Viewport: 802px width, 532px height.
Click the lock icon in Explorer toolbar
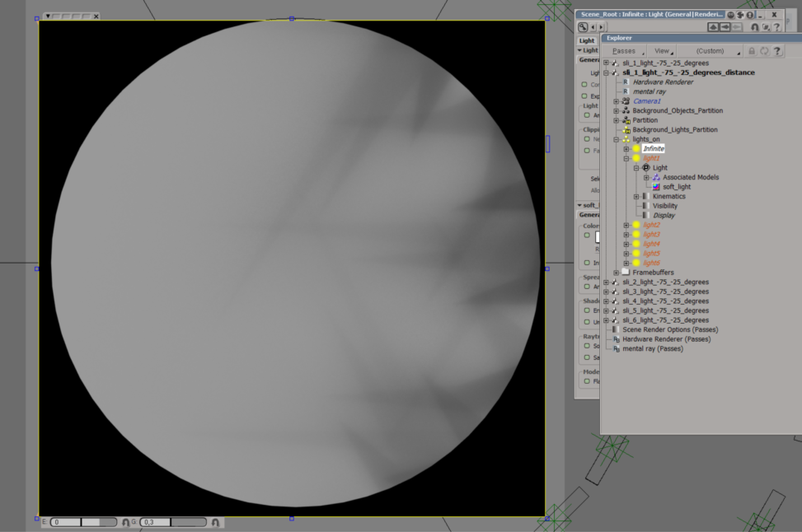click(752, 51)
